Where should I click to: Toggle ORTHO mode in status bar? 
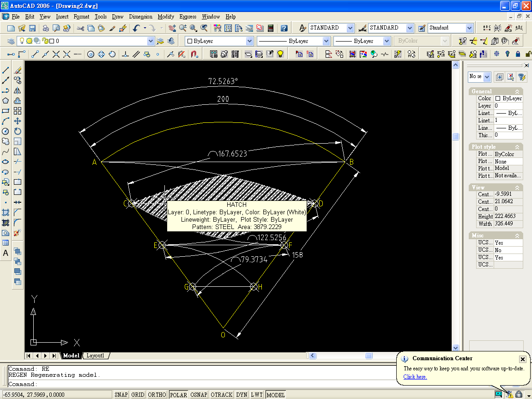point(157,394)
